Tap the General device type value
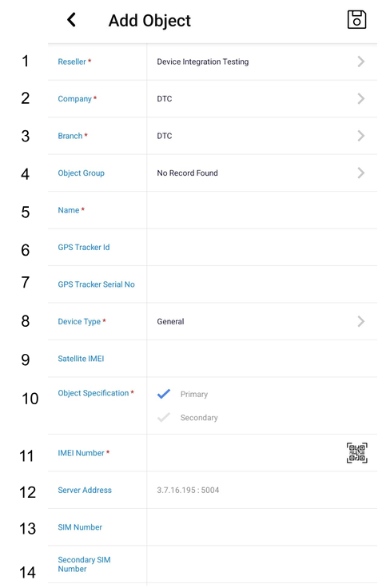This screenshot has width=390, height=588. pos(170,321)
